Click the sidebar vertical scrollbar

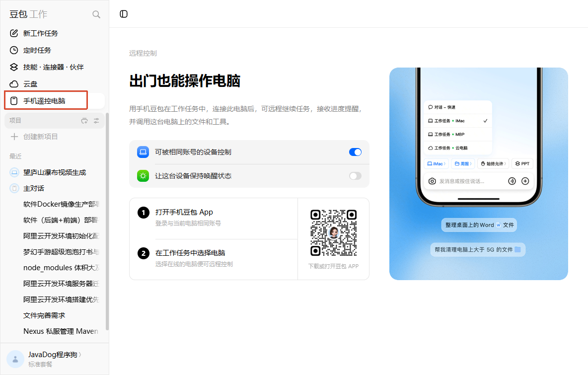(107, 221)
